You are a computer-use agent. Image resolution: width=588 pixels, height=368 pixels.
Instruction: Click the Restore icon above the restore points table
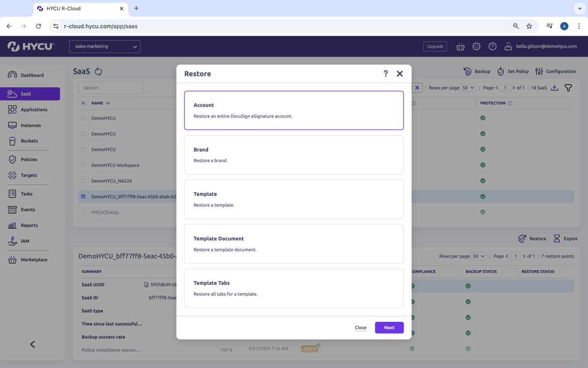522,239
